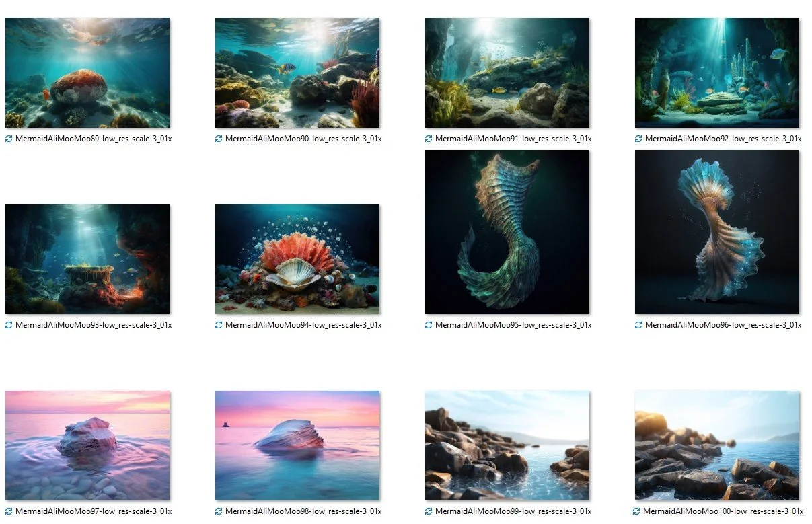The image size is (812, 524).
Task: Click file name MermaidAliMooMoo94-low_res-scale-3_01x
Action: pyautogui.click(x=303, y=325)
